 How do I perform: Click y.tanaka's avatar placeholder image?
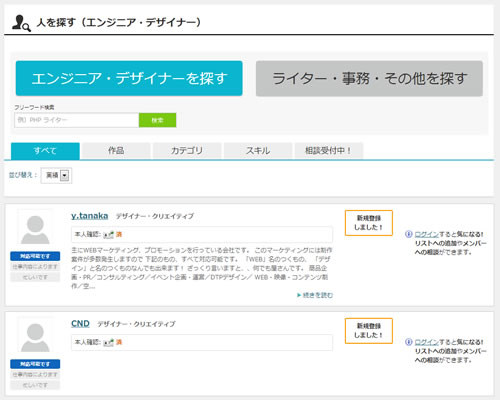click(35, 229)
